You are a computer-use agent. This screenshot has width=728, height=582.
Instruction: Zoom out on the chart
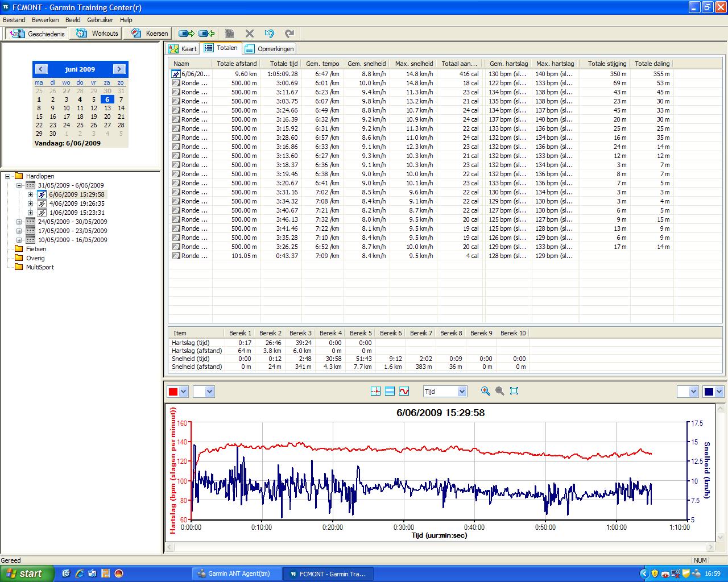click(500, 391)
